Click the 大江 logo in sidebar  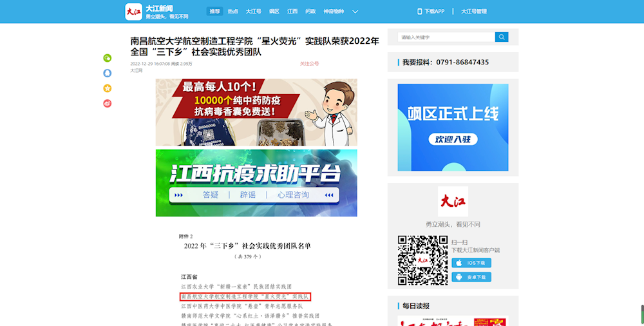click(x=453, y=202)
